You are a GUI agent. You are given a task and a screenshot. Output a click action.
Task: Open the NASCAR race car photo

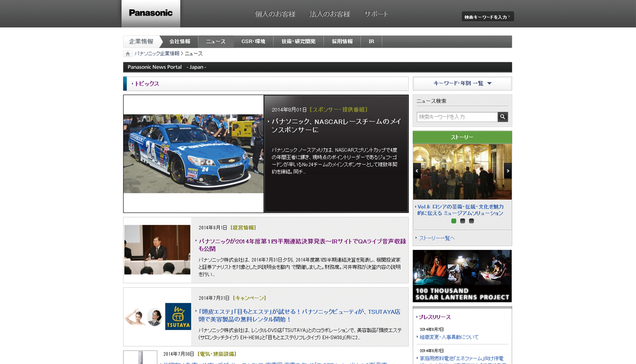pyautogui.click(x=194, y=154)
